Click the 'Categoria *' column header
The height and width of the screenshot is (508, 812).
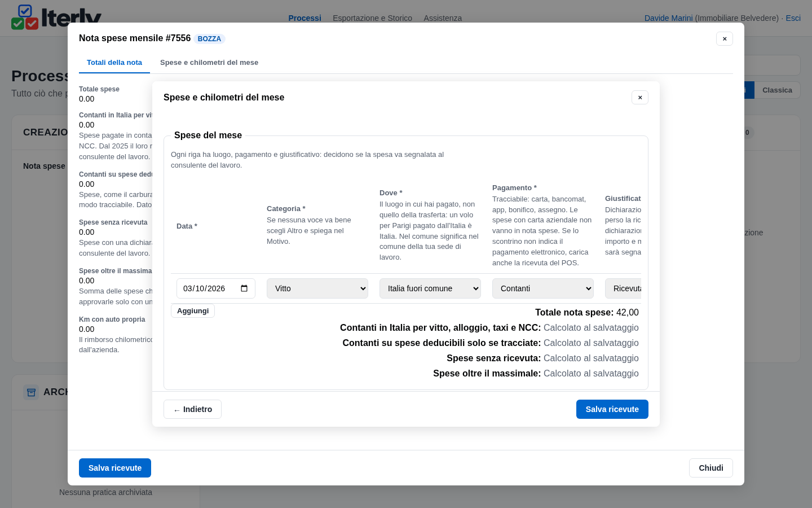point(286,209)
